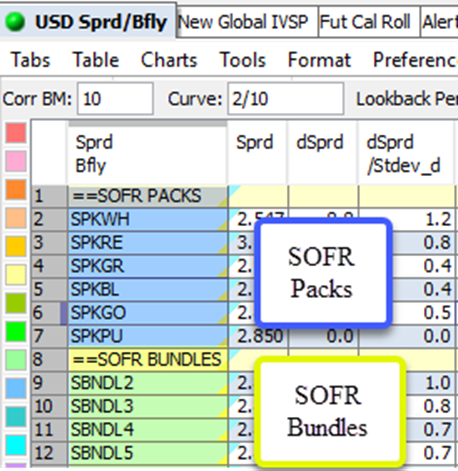This screenshot has height=471, width=458.
Task: Select the SPKWH row
Action: tap(148, 219)
